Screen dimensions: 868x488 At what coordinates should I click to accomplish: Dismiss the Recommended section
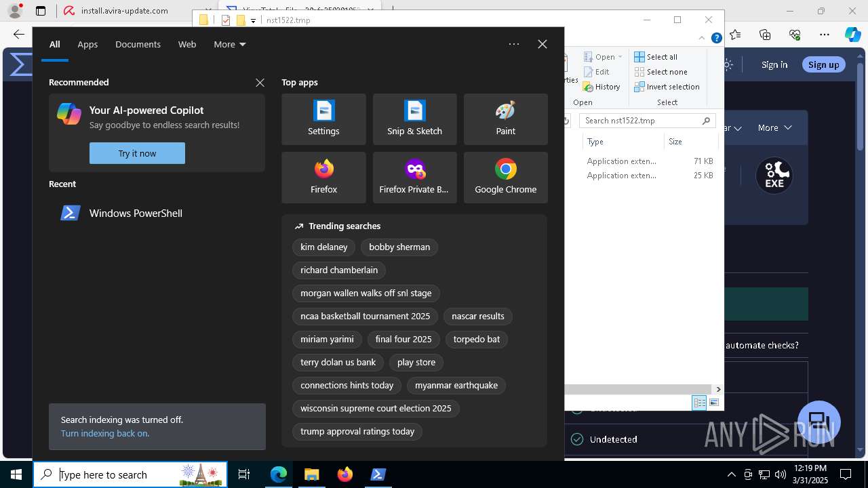click(260, 83)
